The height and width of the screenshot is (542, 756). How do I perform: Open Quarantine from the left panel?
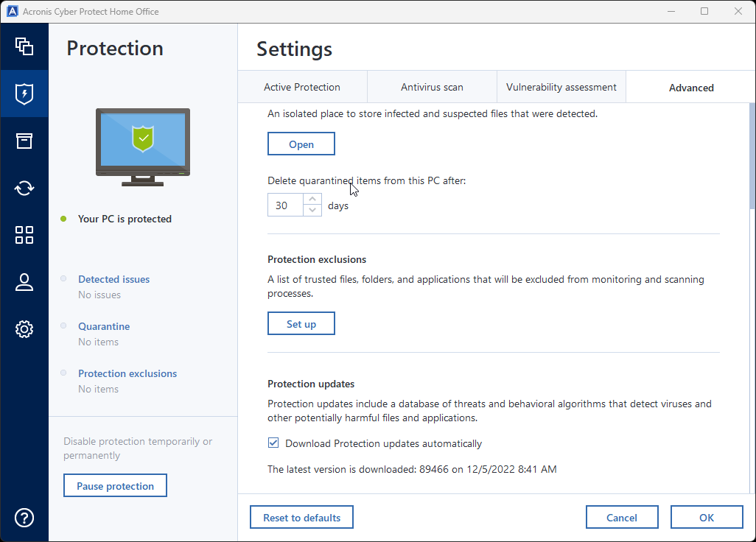point(103,326)
